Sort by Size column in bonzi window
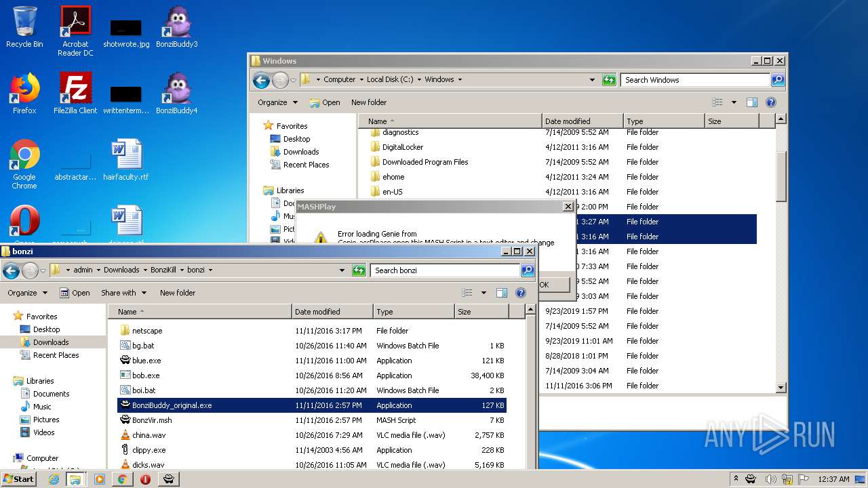Image resolution: width=868 pixels, height=488 pixels. (481, 312)
